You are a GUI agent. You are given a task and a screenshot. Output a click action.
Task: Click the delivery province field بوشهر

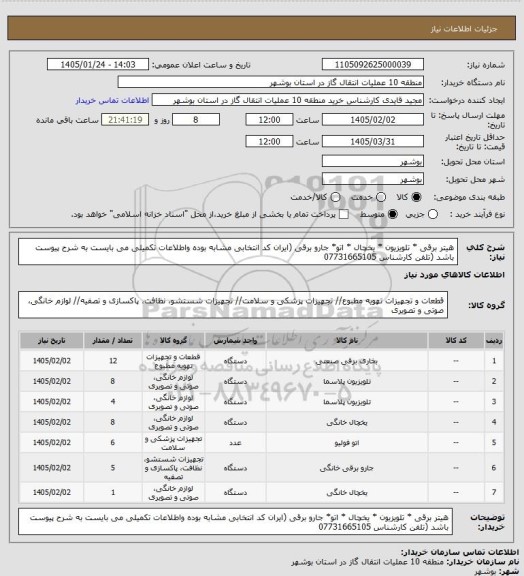[x=373, y=161]
